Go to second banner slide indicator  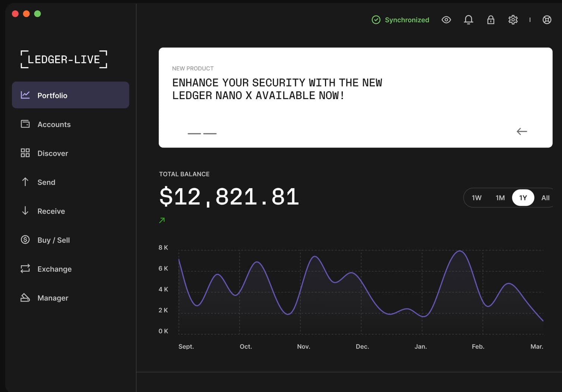click(x=210, y=133)
